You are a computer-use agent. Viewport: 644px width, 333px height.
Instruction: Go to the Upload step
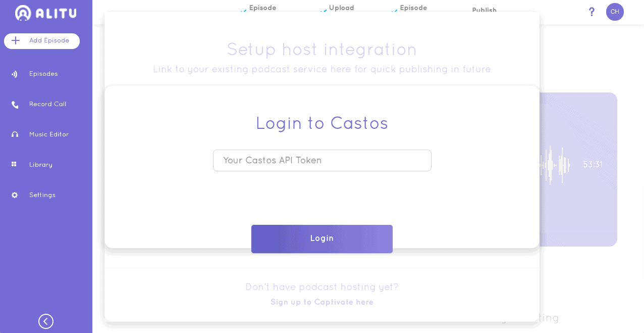341,8
